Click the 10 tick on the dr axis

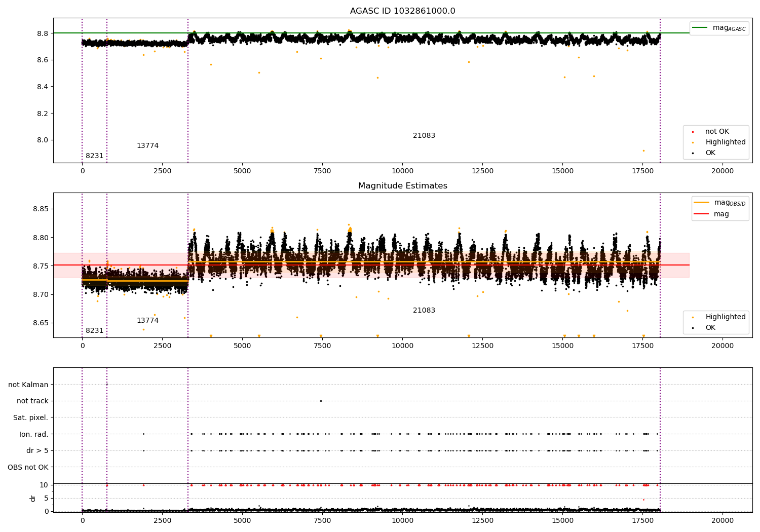click(x=44, y=485)
